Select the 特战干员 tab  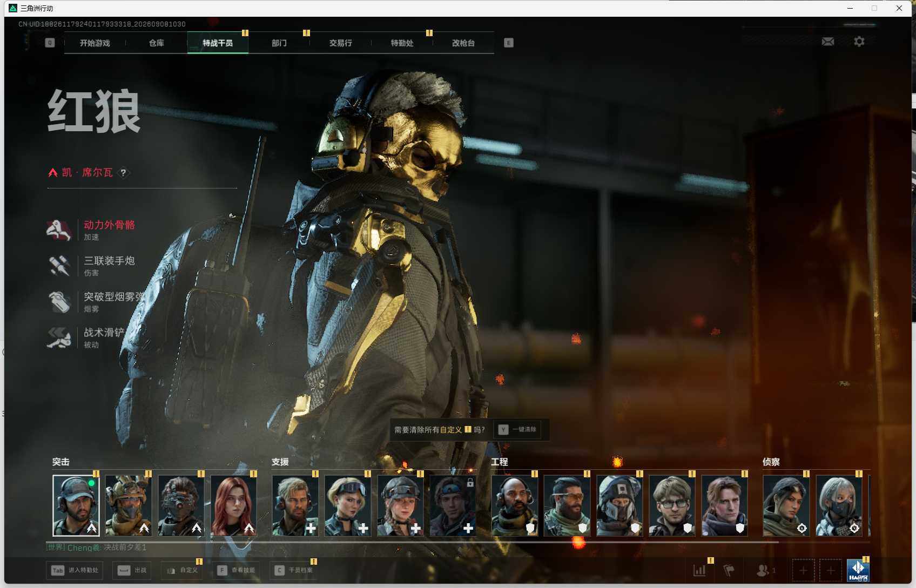218,43
